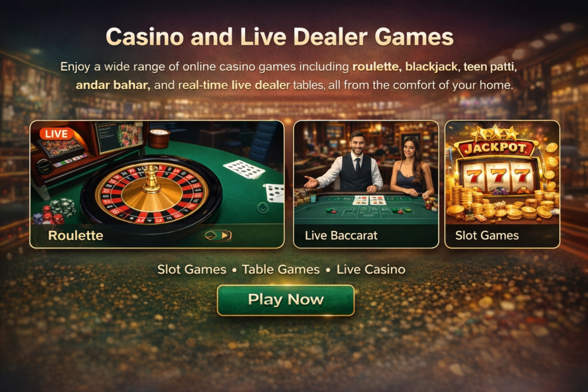Open the Roulette game card
The width and height of the screenshot is (588, 392).
click(x=157, y=184)
